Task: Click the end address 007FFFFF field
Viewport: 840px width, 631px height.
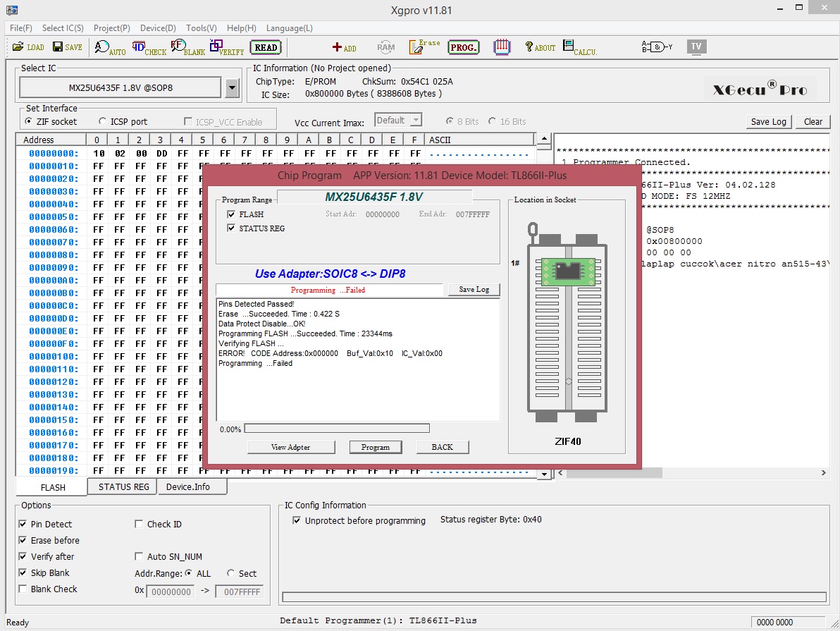Action: pyautogui.click(x=240, y=592)
